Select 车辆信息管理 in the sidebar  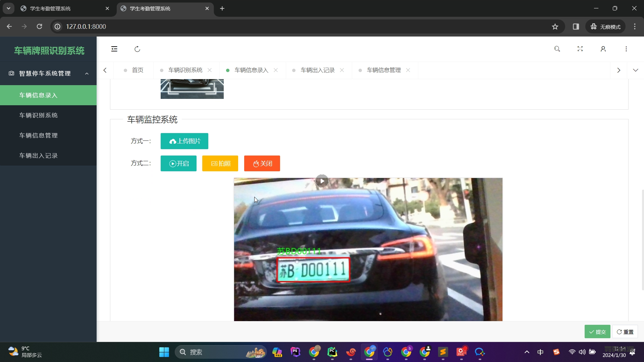pyautogui.click(x=38, y=135)
